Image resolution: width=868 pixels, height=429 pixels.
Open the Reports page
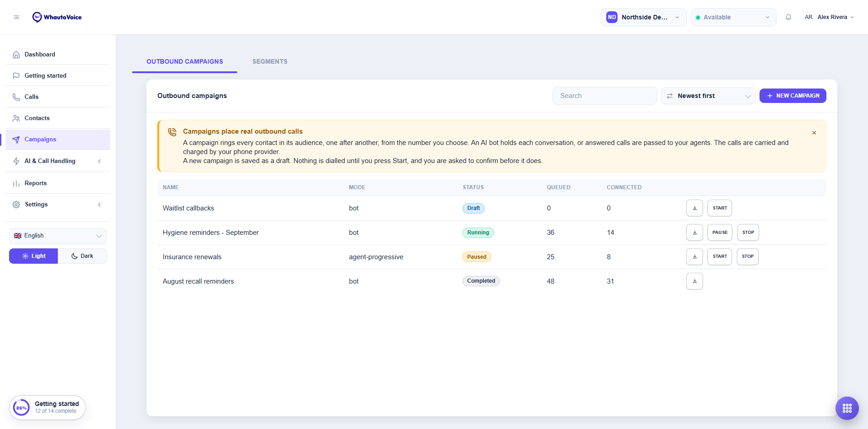click(x=58, y=183)
